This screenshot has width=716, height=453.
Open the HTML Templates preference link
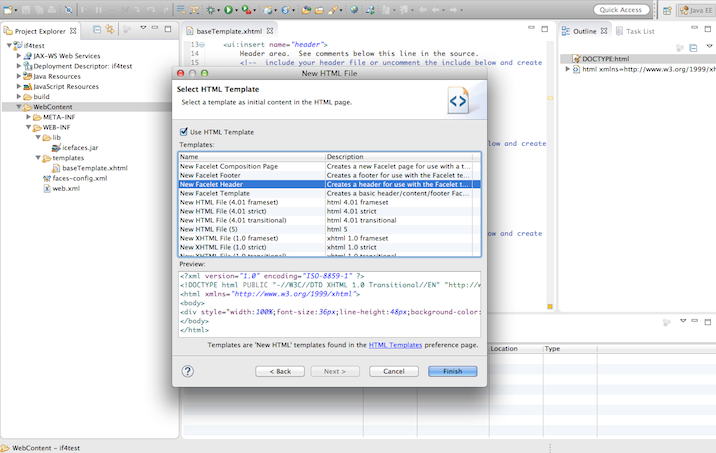[x=395, y=344]
